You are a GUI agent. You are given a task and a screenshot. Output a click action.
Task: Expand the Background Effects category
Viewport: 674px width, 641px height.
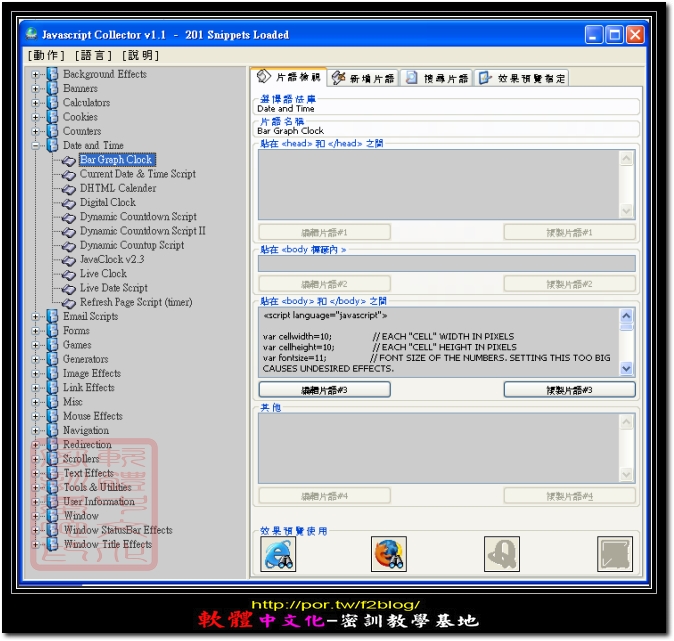pos(36,75)
